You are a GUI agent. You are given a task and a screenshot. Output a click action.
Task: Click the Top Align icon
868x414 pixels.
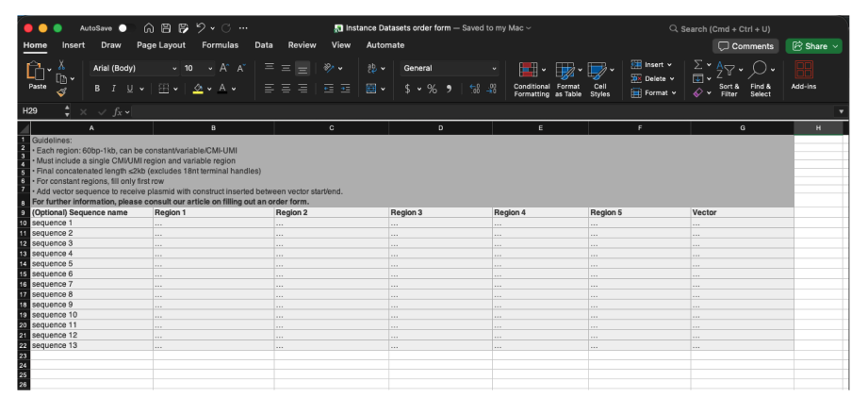click(x=270, y=68)
